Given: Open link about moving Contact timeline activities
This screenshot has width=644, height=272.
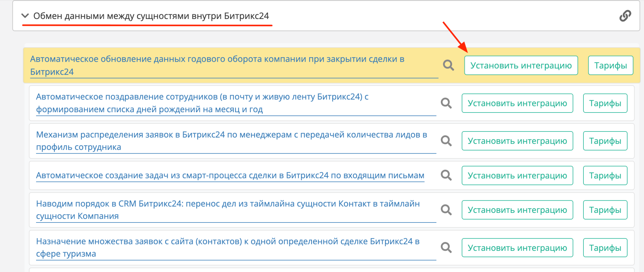Looking at the screenshot, I should (x=228, y=204).
